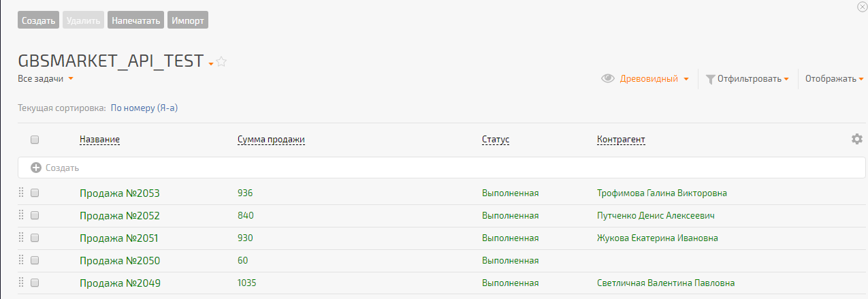The width and height of the screenshot is (868, 299).
Task: Click the eye icon beside Древовидный
Action: pyautogui.click(x=608, y=79)
